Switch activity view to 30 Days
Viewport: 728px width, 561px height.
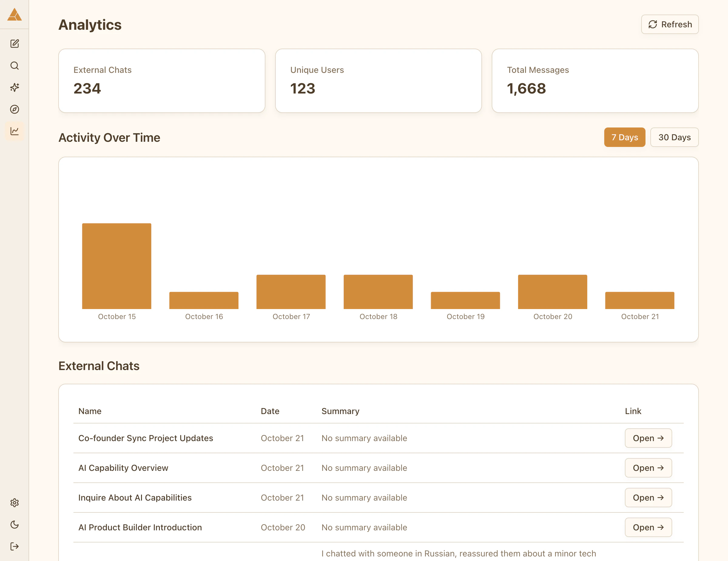pyautogui.click(x=674, y=137)
